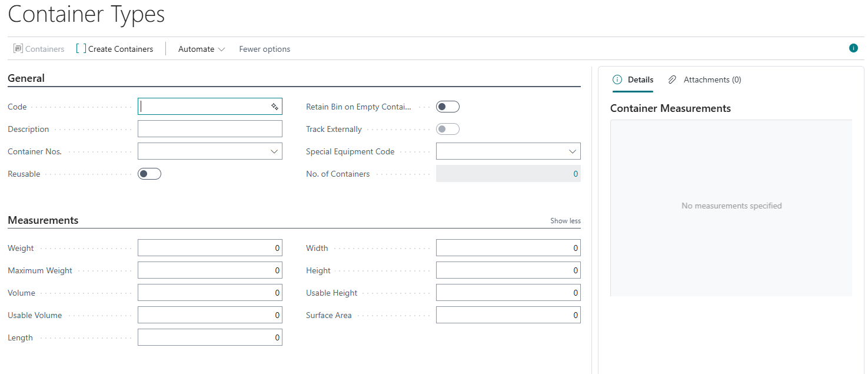Collapse the General section header
This screenshot has height=374, width=868.
pyautogui.click(x=26, y=78)
